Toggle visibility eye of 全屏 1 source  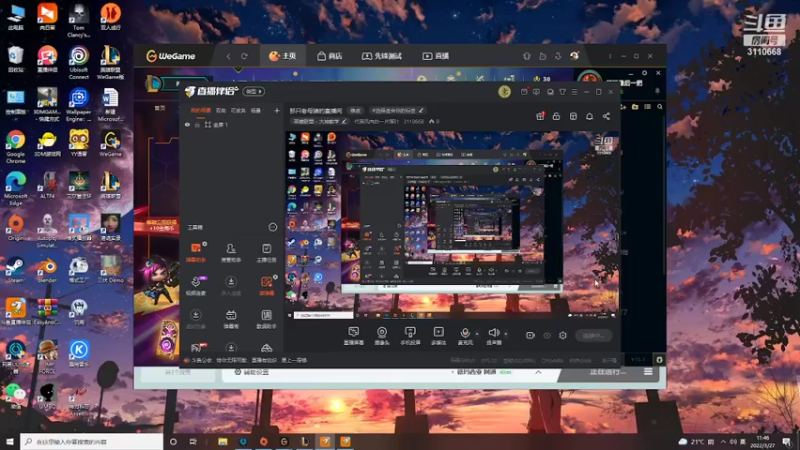point(187,124)
